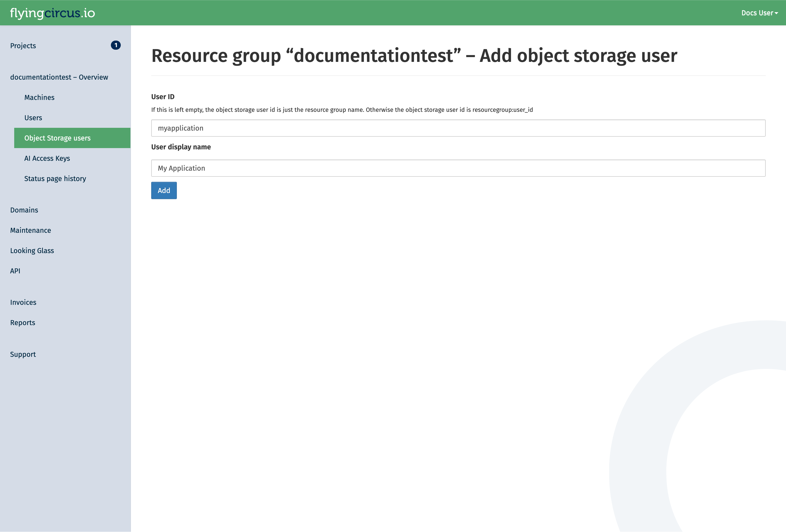Navigate to Domains
Screen dimensions: 786x532
[x=24, y=210]
